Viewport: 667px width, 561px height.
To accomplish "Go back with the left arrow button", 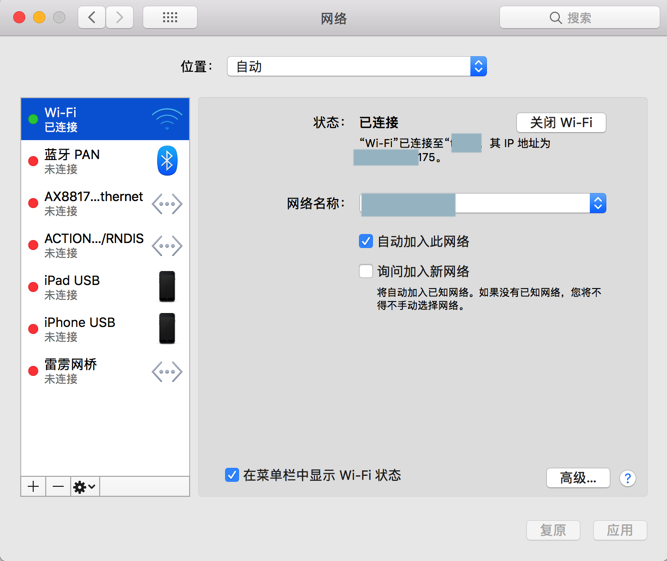I will tap(91, 17).
